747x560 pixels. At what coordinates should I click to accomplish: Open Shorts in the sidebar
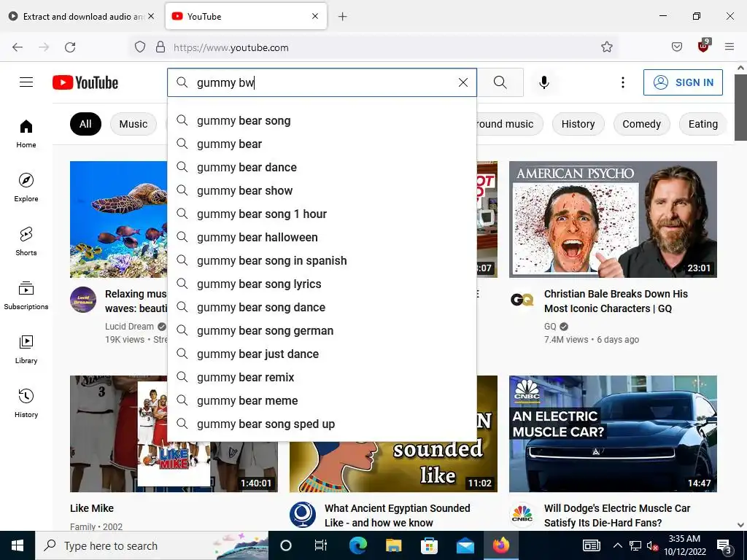(x=26, y=241)
